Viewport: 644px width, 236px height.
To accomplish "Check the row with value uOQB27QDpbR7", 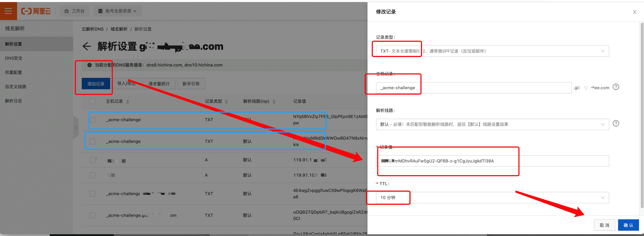I will [93, 216].
